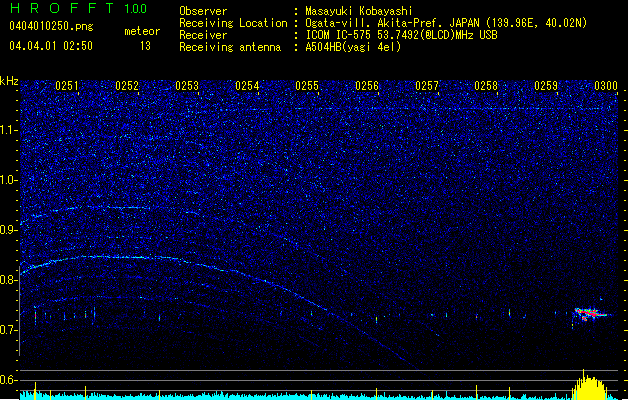Click observer name Masayuki Kobayashi
This screenshot has width=629, height=400.
[359, 11]
